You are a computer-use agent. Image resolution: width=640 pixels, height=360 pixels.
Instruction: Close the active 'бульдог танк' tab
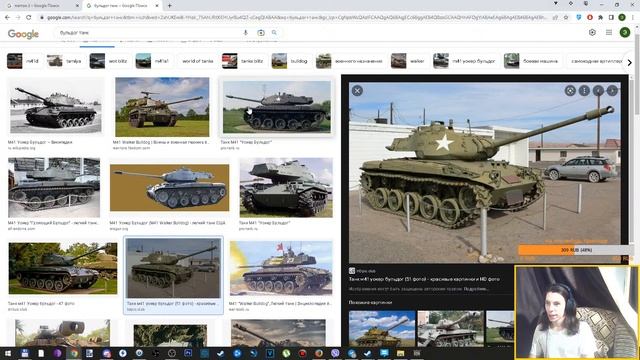pyautogui.click(x=157, y=6)
